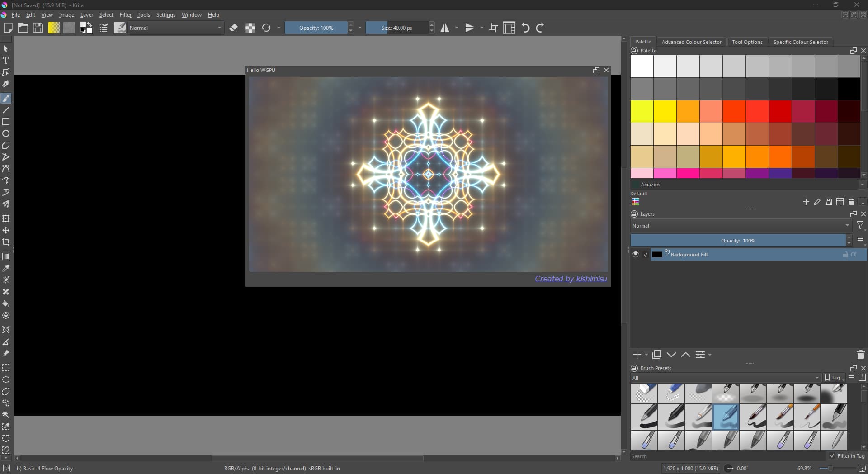The image size is (868, 474).
Task: Open the Filter menu
Action: (125, 15)
